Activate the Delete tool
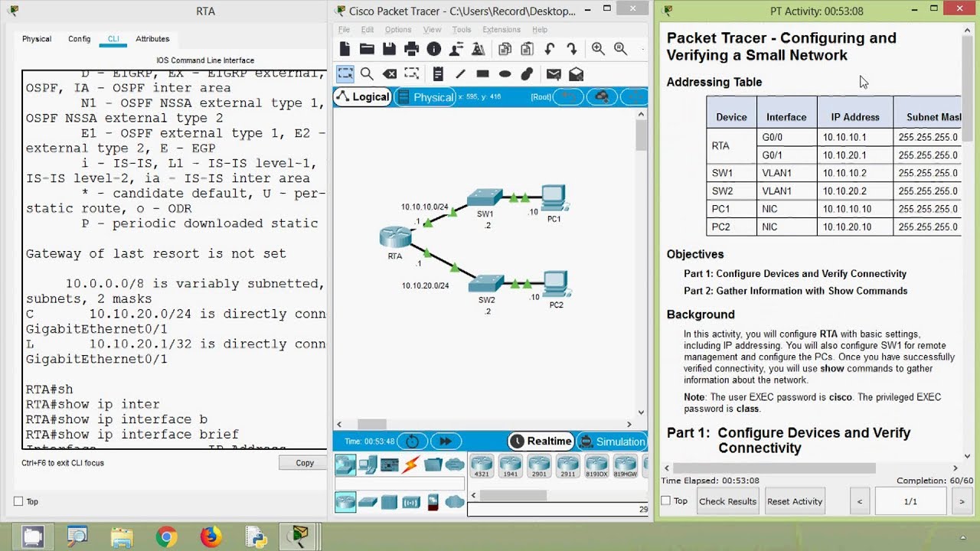 [x=389, y=74]
